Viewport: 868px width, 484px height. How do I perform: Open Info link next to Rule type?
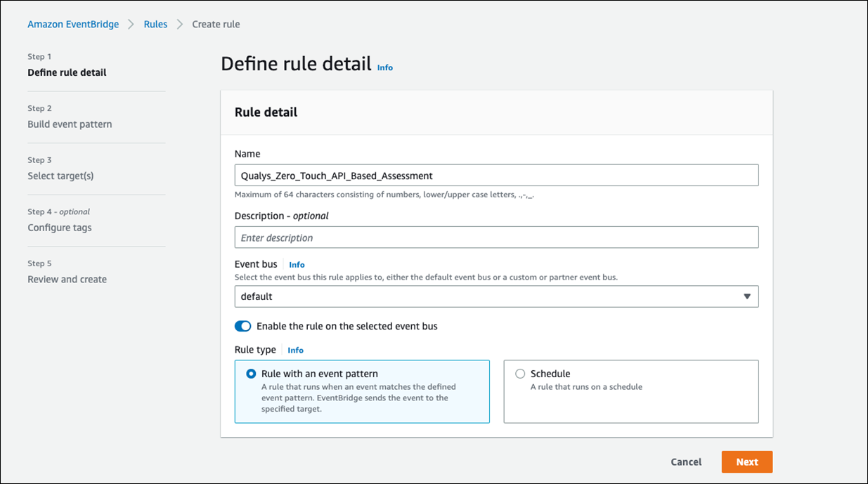click(295, 350)
